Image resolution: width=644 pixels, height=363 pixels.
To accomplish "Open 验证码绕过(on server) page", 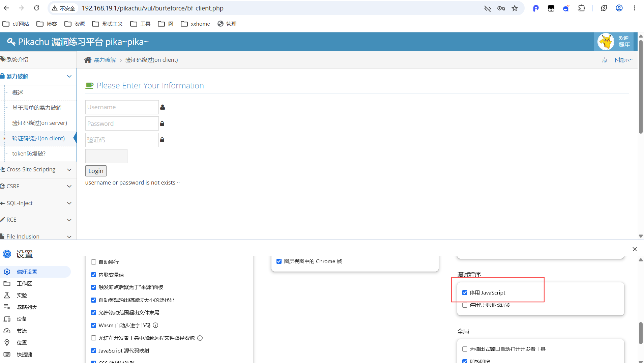I will pyautogui.click(x=39, y=123).
